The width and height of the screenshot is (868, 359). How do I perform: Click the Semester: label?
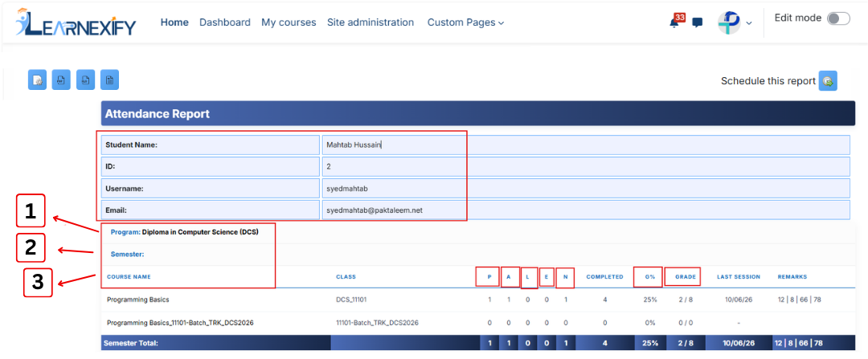pyautogui.click(x=127, y=254)
